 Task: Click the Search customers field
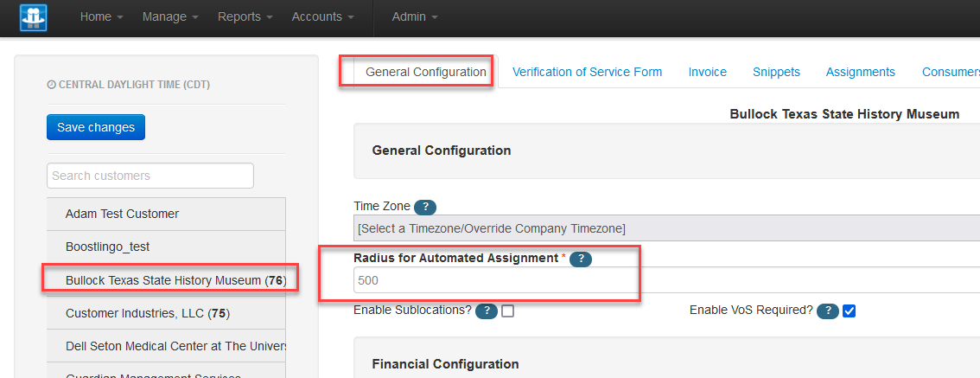150,176
